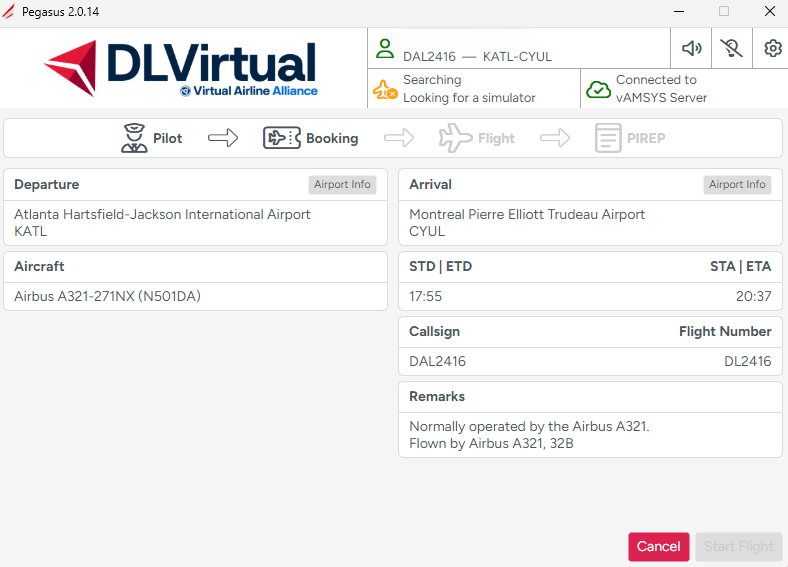Click the STA | ETA header
The width and height of the screenshot is (788, 567).
[x=741, y=266]
